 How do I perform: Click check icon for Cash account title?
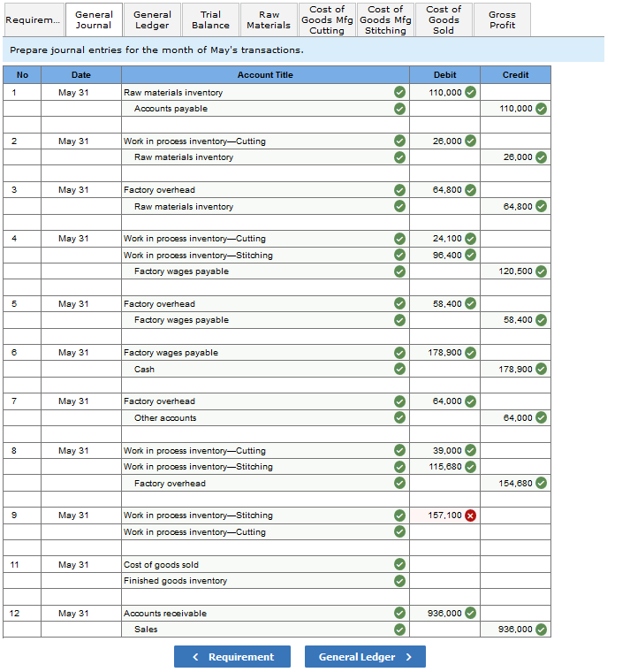tap(399, 369)
